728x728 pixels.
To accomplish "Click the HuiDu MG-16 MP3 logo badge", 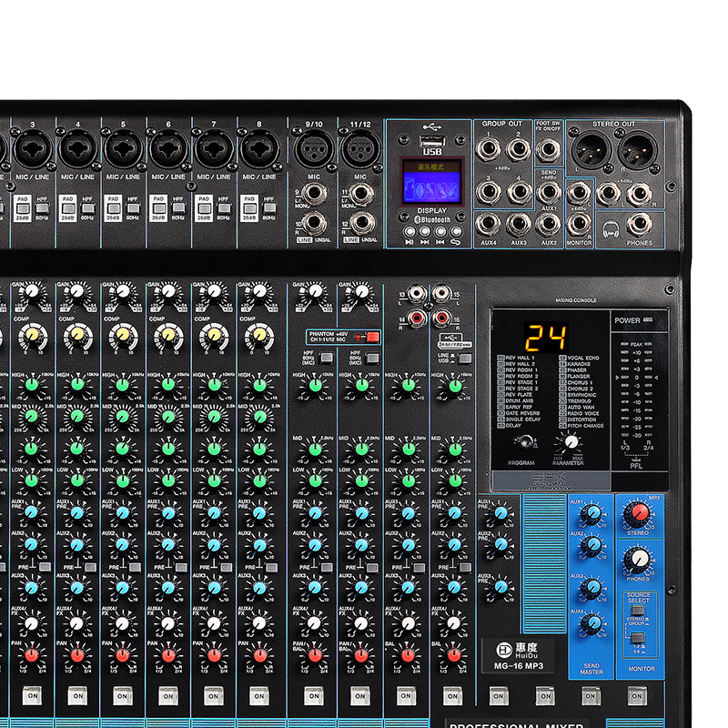I will 521,654.
